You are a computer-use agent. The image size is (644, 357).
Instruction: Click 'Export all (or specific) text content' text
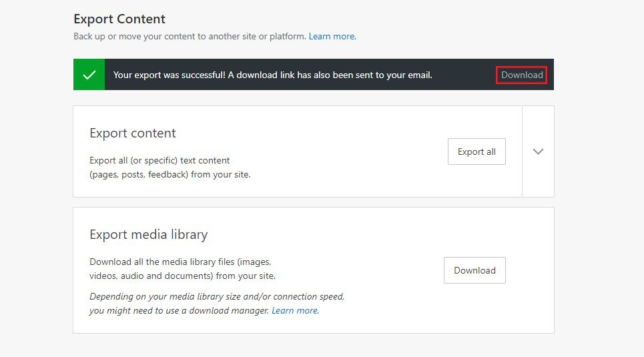coord(159,160)
